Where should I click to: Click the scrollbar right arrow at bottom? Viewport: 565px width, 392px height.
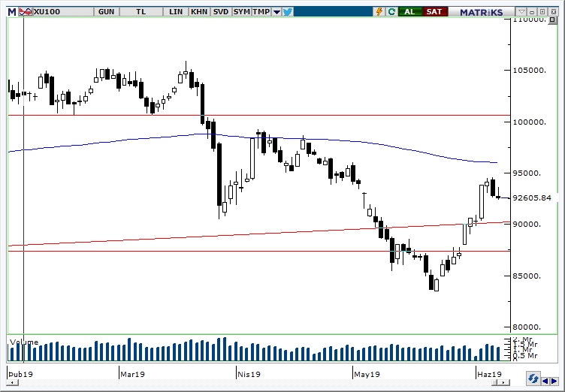click(x=505, y=383)
